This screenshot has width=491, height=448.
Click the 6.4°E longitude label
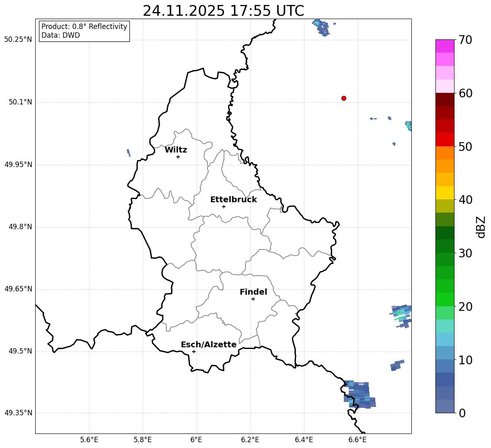coord(304,440)
